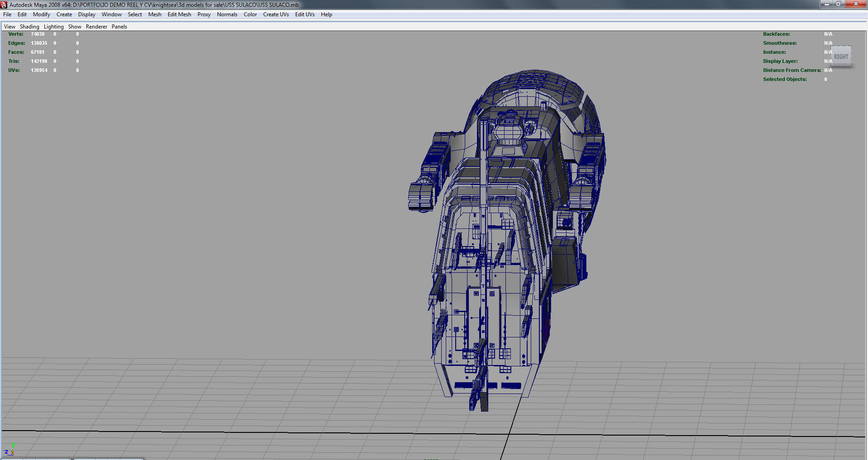The height and width of the screenshot is (460, 868).
Task: Open the Window menu
Action: (x=112, y=14)
